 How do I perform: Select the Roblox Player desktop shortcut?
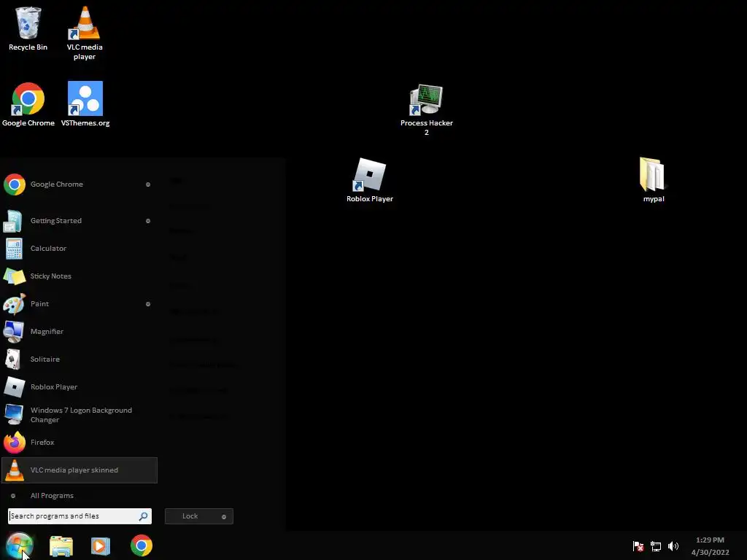point(370,181)
